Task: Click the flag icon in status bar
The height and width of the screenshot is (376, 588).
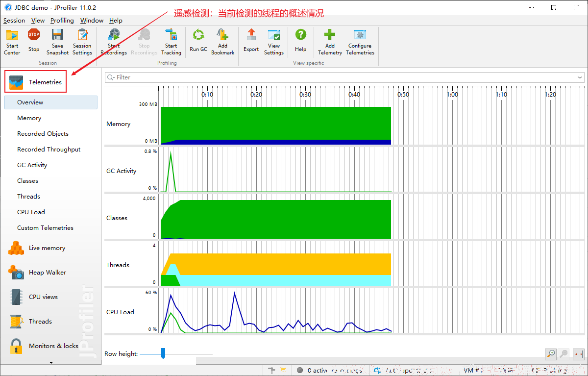Action: tap(283, 370)
